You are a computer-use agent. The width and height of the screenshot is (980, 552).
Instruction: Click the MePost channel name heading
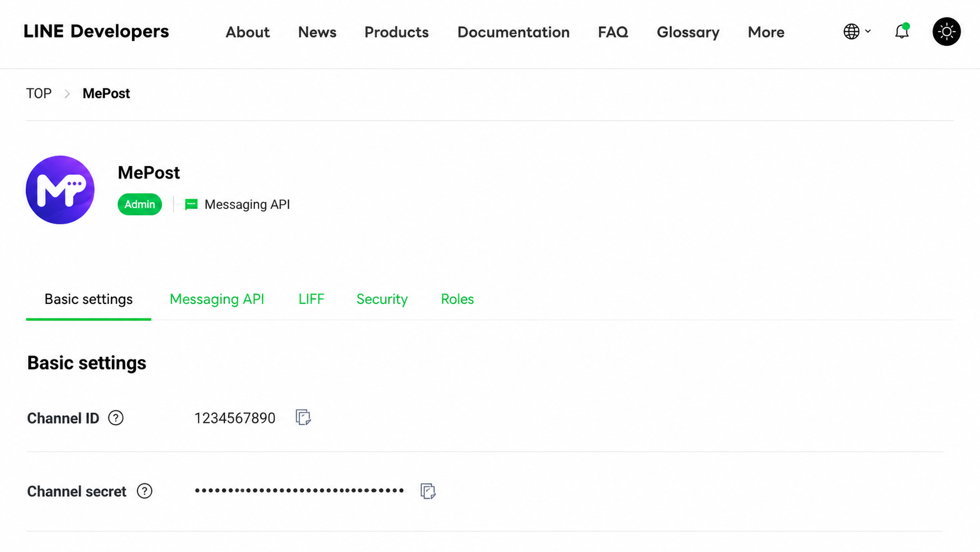pos(149,172)
